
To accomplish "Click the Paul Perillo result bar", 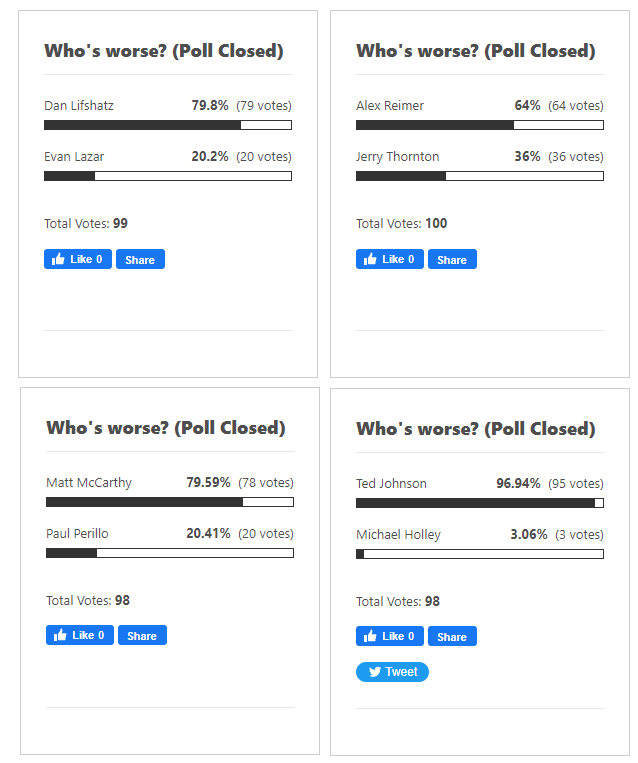I will [170, 553].
